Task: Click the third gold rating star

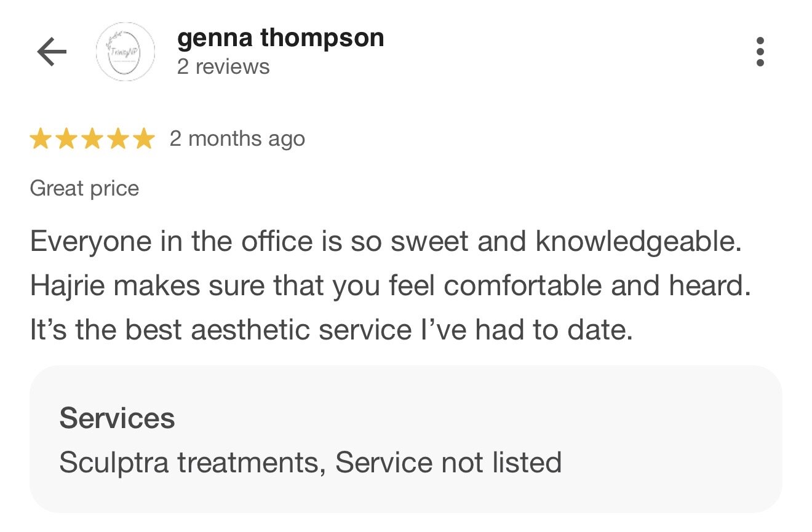Action: (x=92, y=139)
